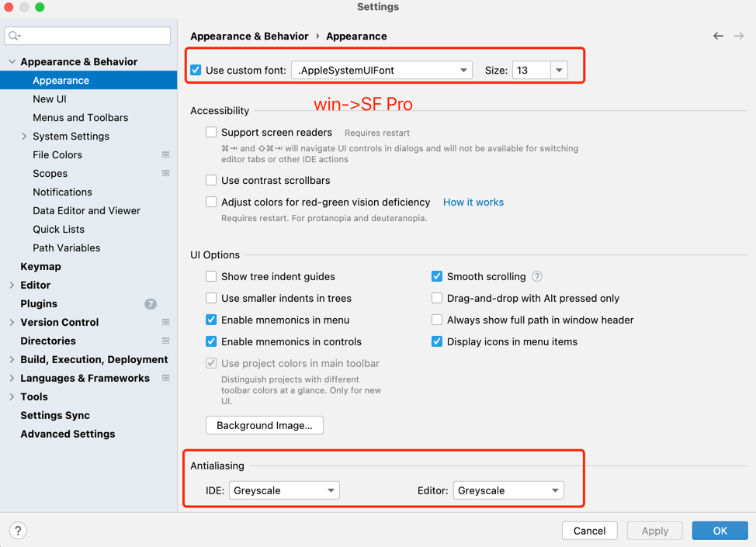Click the Apply button
This screenshot has height=547, width=756.
pyautogui.click(x=655, y=531)
